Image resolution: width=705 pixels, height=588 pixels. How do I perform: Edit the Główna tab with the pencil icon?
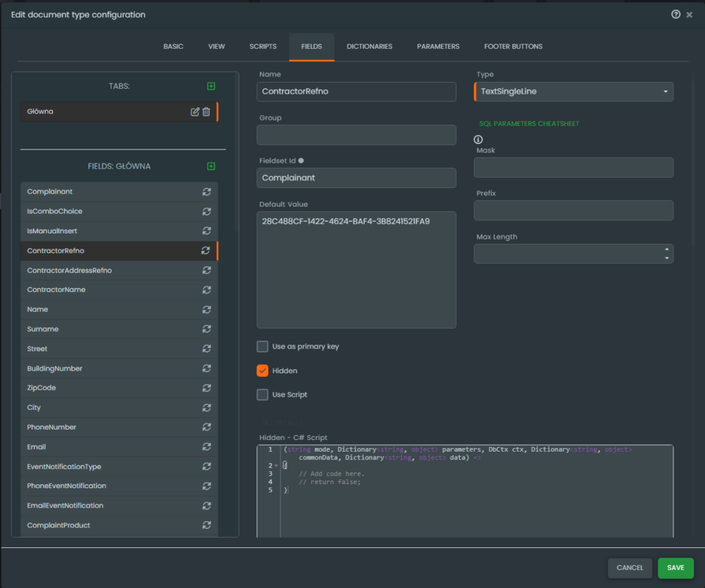click(x=195, y=112)
